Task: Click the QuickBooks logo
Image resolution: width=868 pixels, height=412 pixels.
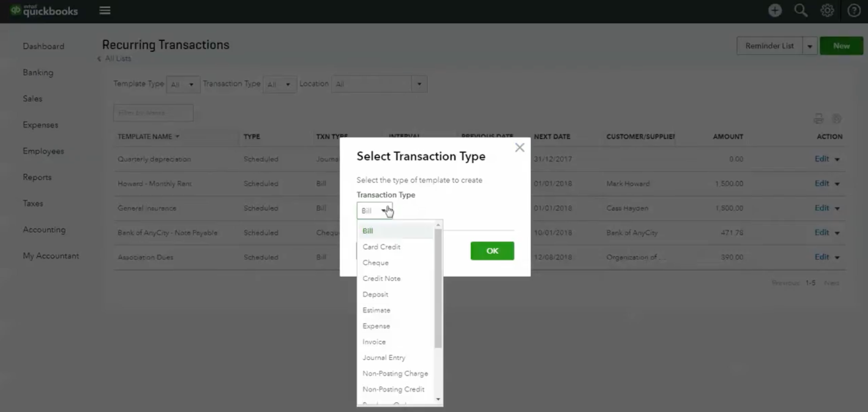Action: pyautogui.click(x=44, y=11)
